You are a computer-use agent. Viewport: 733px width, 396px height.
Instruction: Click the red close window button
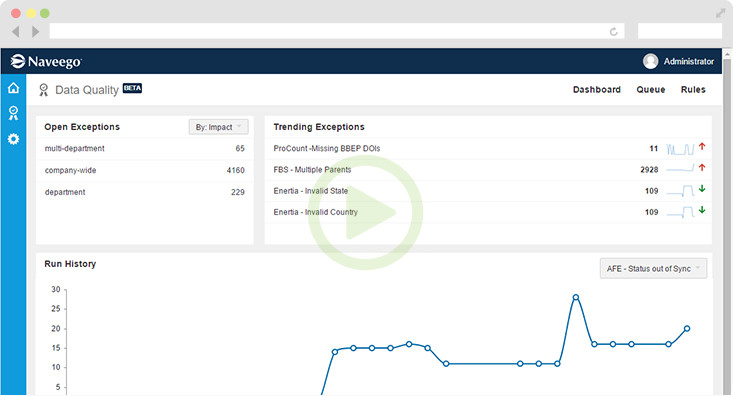[x=16, y=13]
